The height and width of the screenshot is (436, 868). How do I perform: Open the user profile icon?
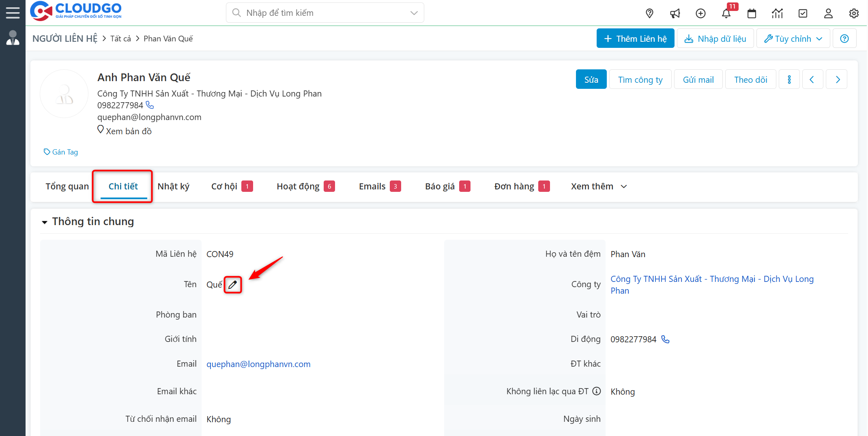pos(828,13)
